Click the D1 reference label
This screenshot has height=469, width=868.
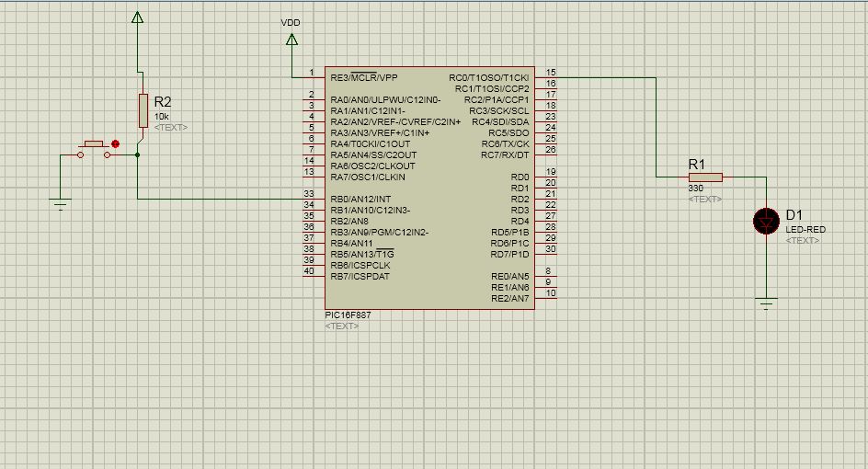click(794, 215)
